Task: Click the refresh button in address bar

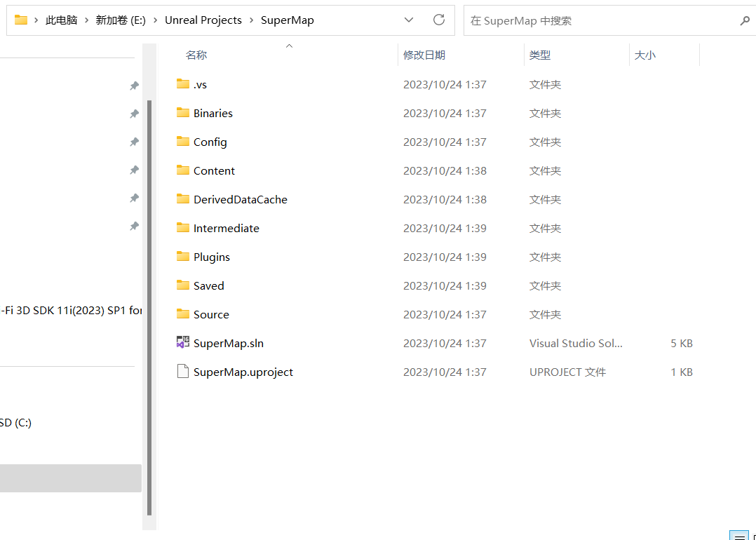Action: tap(439, 20)
